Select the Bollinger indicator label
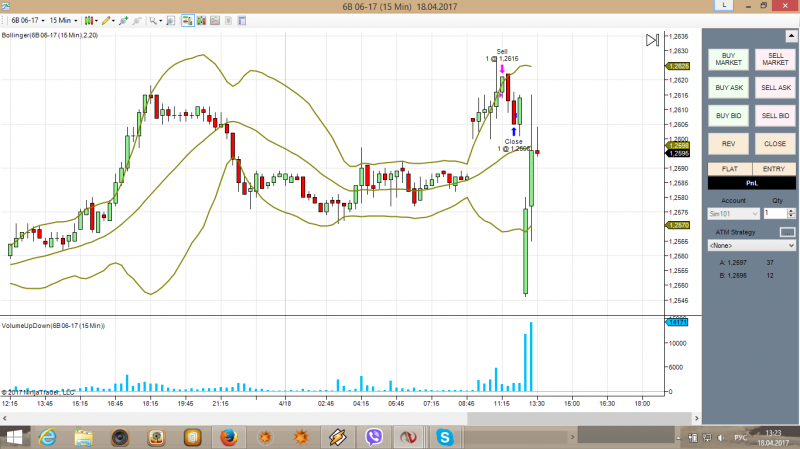 click(x=49, y=35)
